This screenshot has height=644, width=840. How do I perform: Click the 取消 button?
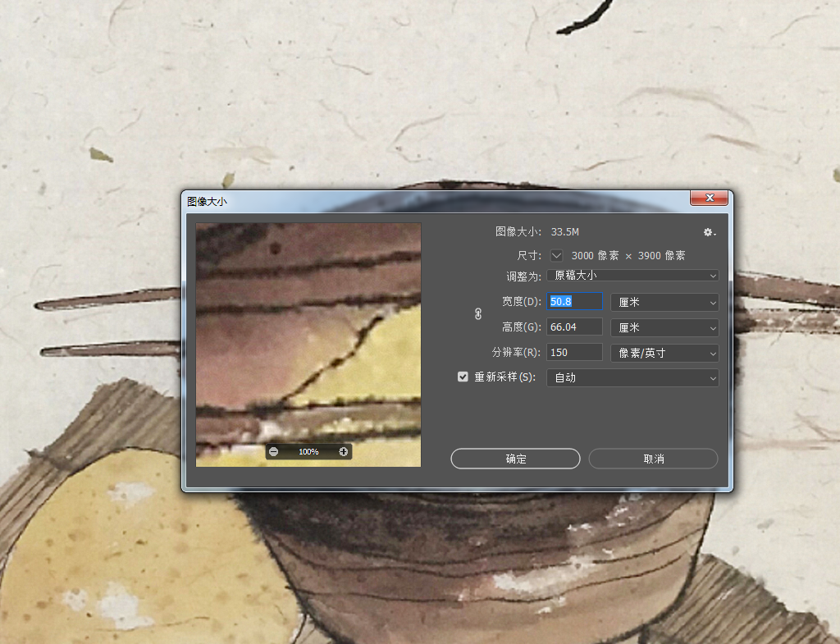coord(654,459)
